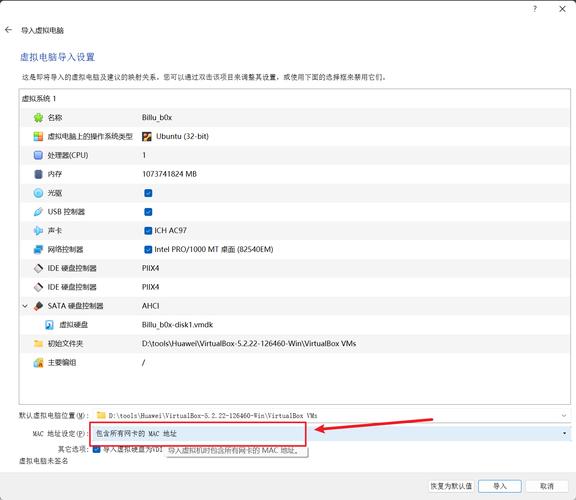Select the 1073741824 MB memory value
Screen dimensions: 576x500
pos(169,174)
